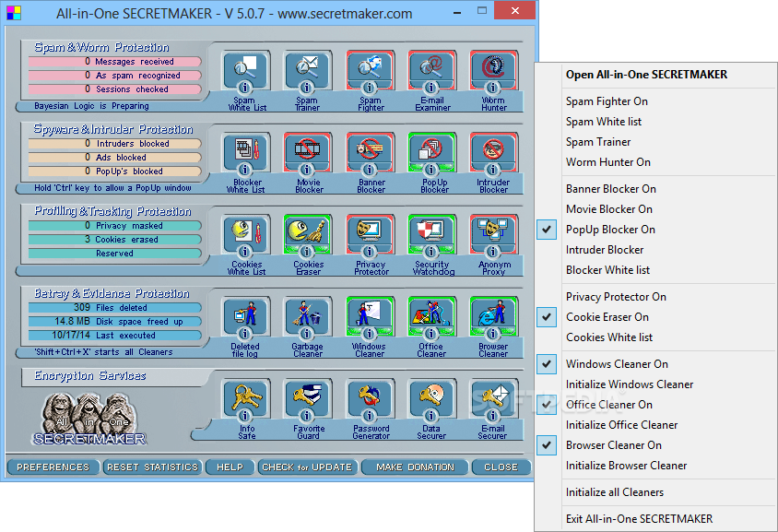Open the Cookies White List icon
The image size is (778, 532).
pyautogui.click(x=247, y=235)
